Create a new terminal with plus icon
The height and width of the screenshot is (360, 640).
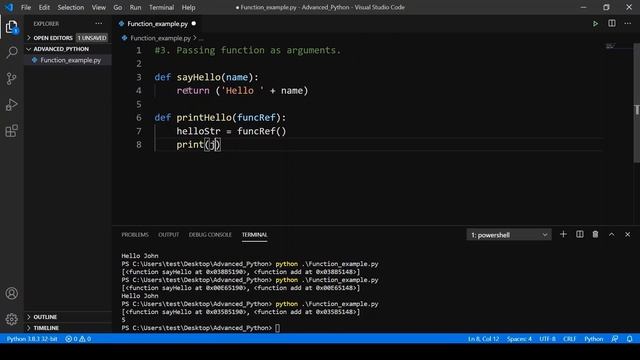pyautogui.click(x=563, y=234)
